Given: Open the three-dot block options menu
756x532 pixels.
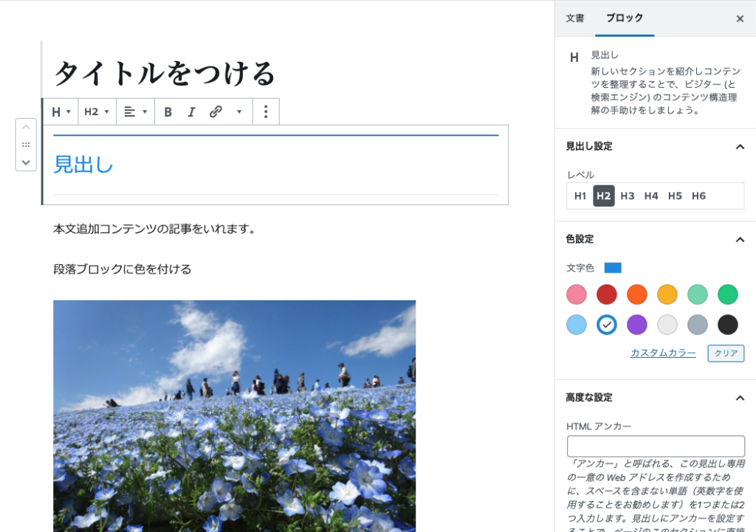Looking at the screenshot, I should (266, 112).
